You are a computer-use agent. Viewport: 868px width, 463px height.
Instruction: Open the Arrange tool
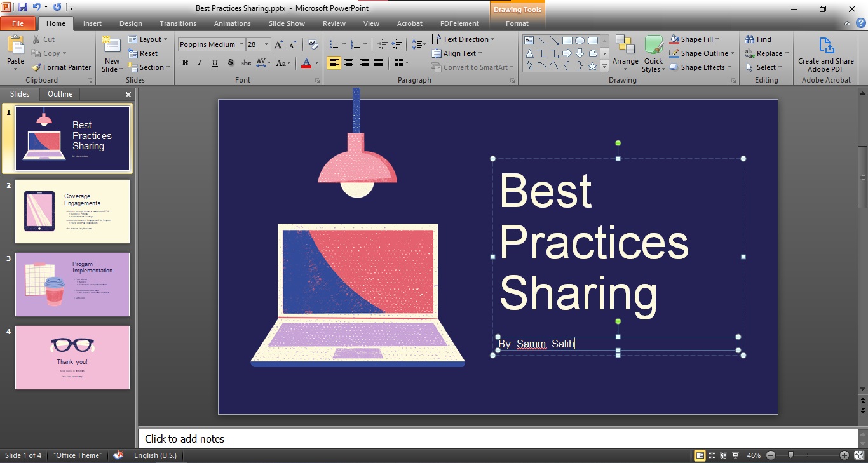click(x=625, y=53)
